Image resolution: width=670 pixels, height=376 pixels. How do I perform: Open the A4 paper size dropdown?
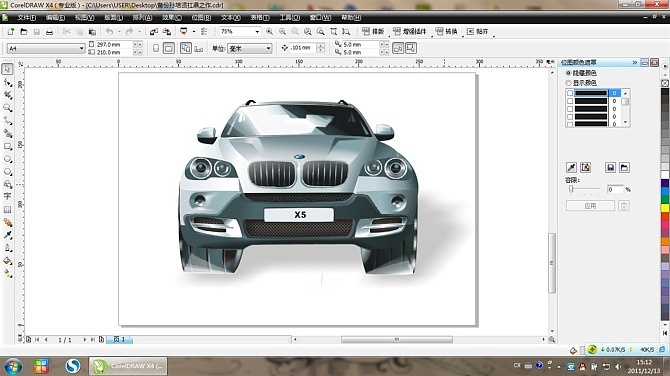point(81,48)
